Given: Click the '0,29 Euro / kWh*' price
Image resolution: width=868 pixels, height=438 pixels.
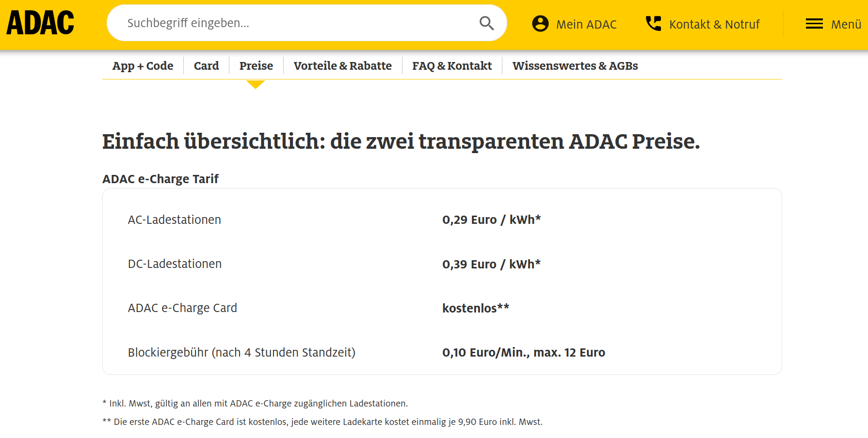Looking at the screenshot, I should 491,219.
